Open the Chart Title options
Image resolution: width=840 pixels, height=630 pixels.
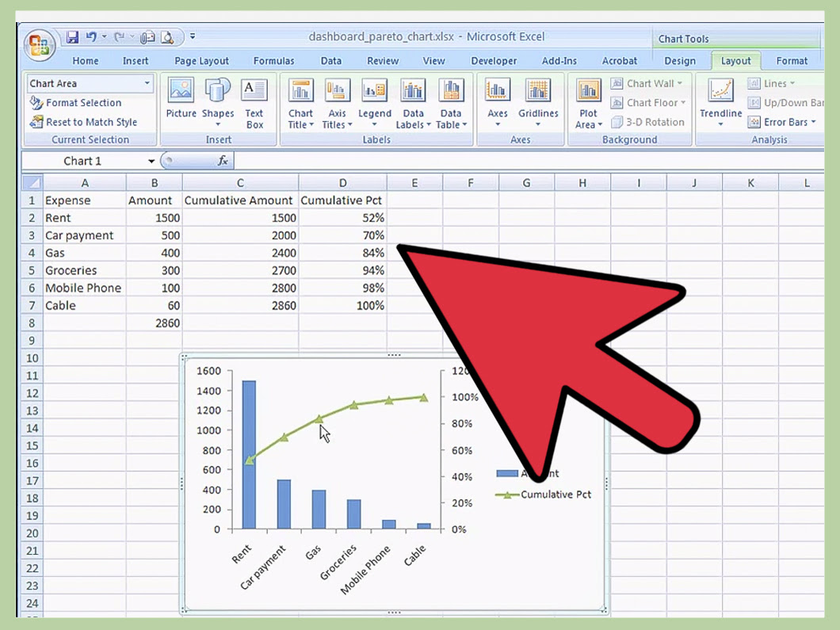click(300, 103)
